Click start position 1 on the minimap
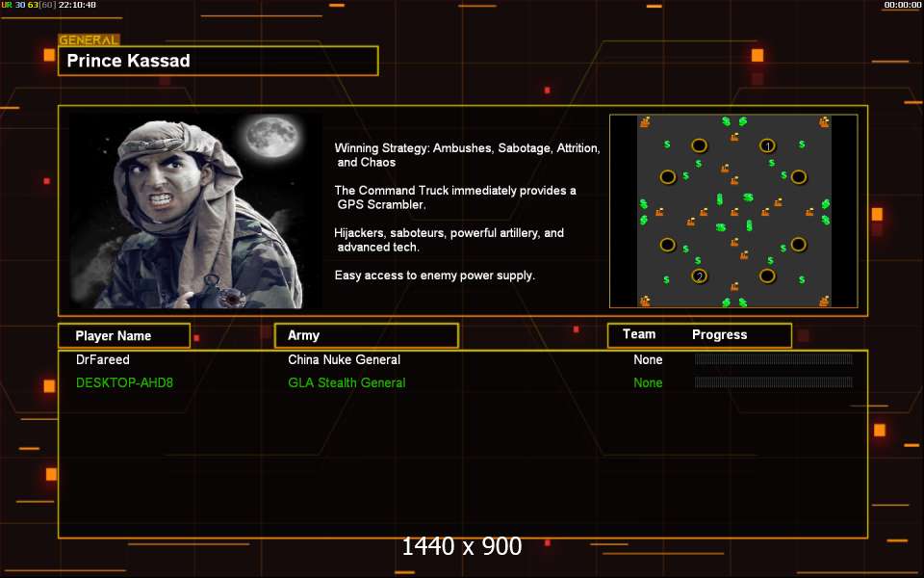 [767, 145]
